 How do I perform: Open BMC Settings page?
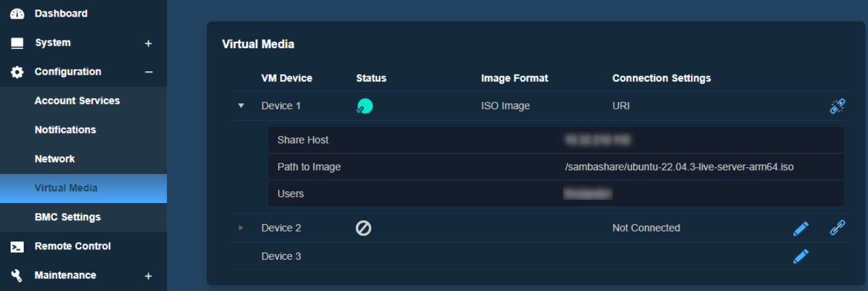[67, 218]
